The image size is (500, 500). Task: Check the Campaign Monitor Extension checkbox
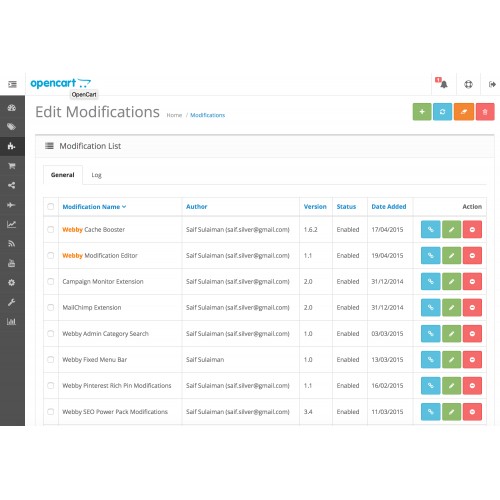tap(51, 281)
